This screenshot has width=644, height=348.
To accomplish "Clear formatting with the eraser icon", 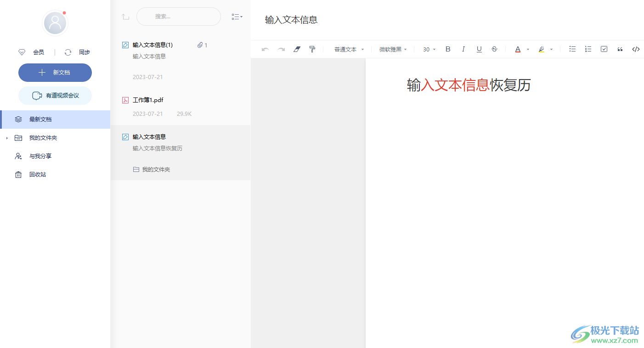I will (297, 49).
